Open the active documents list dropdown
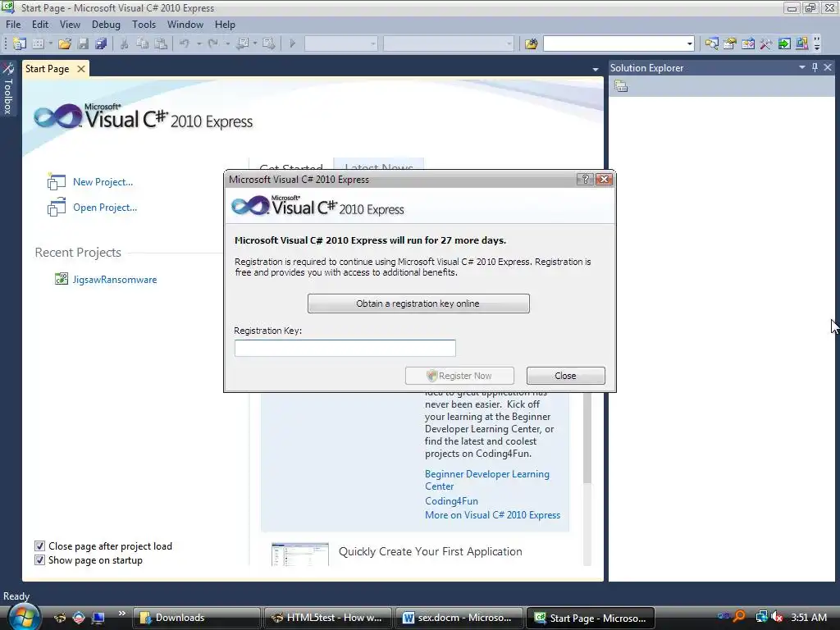Screen dimensions: 840x630 (x=596, y=69)
